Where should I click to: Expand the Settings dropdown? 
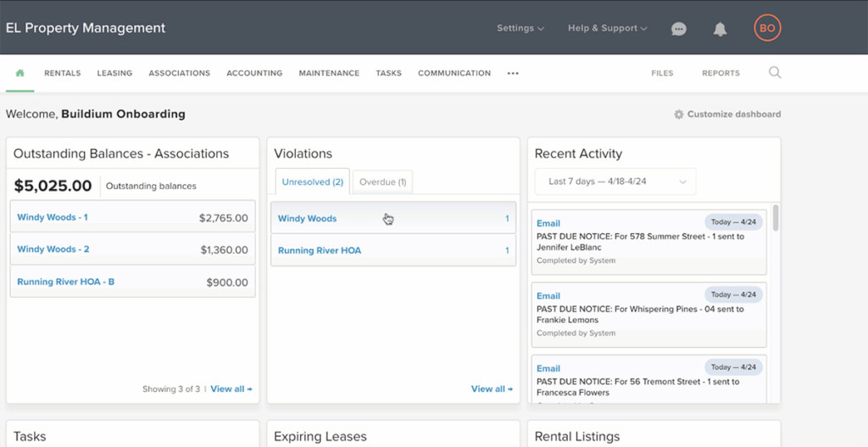(520, 28)
